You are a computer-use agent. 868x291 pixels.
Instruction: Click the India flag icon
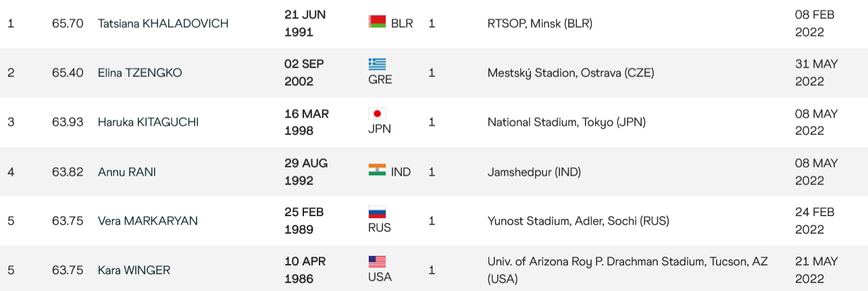(377, 170)
